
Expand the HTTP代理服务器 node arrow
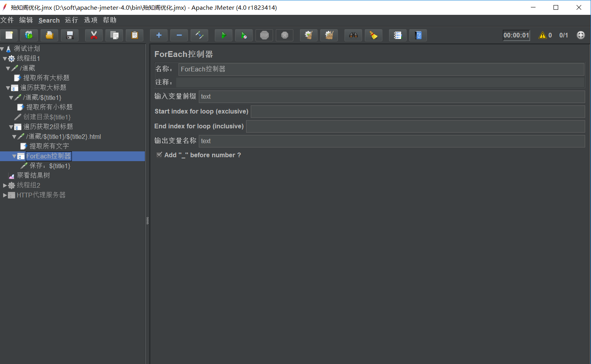click(x=5, y=195)
